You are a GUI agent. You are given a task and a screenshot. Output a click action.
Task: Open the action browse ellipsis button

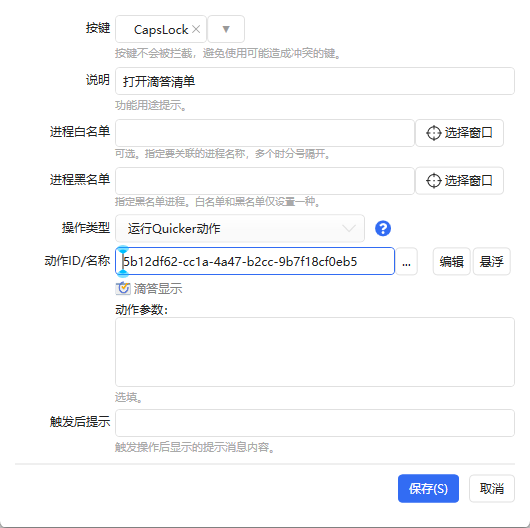407,261
